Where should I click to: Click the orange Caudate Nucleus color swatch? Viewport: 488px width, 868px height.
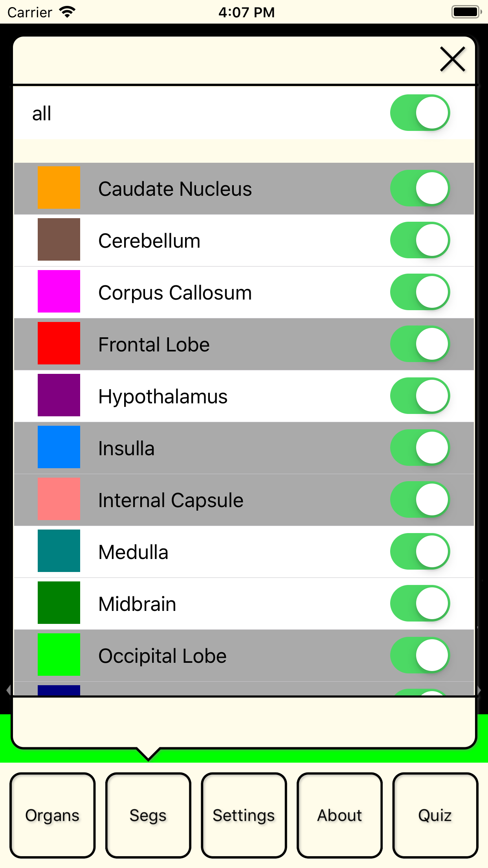coord(59,188)
